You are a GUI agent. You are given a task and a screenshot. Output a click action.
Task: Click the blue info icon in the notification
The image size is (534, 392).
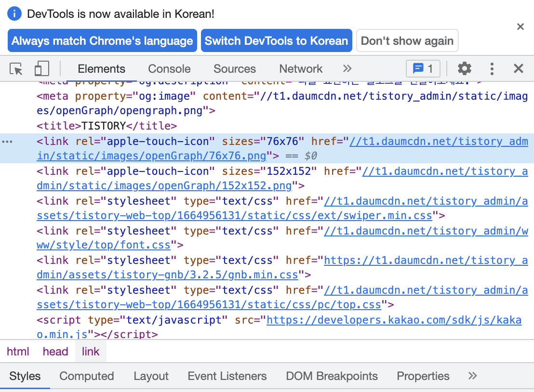tap(14, 14)
